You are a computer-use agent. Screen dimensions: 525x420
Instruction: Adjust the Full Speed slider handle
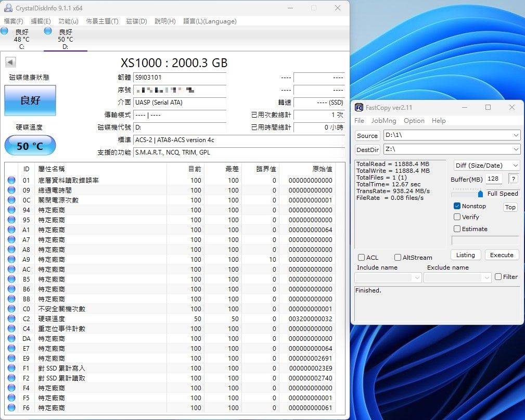pos(480,194)
